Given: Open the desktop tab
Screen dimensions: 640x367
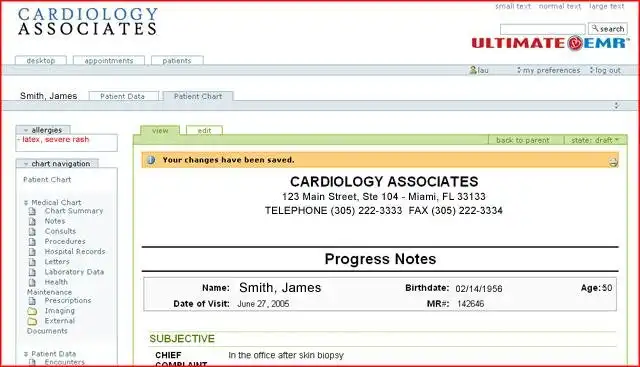Looking at the screenshot, I should 41,60.
